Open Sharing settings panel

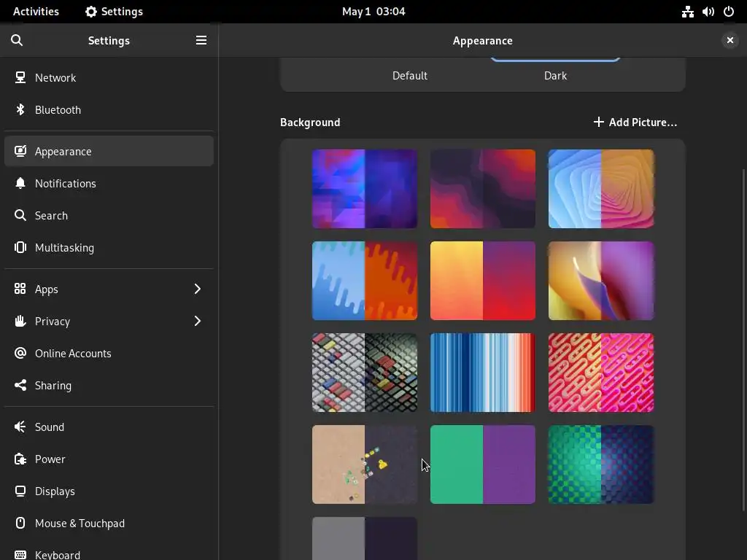pos(109,385)
